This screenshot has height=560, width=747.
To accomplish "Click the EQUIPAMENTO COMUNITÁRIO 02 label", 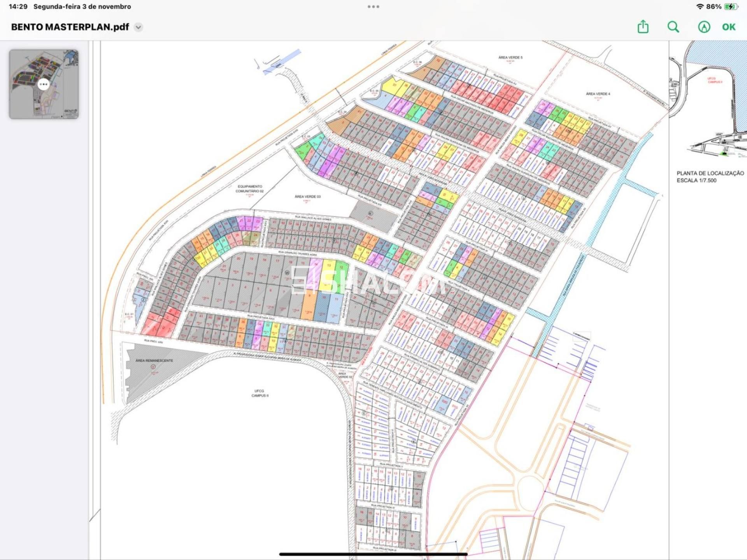I will coord(249,189).
